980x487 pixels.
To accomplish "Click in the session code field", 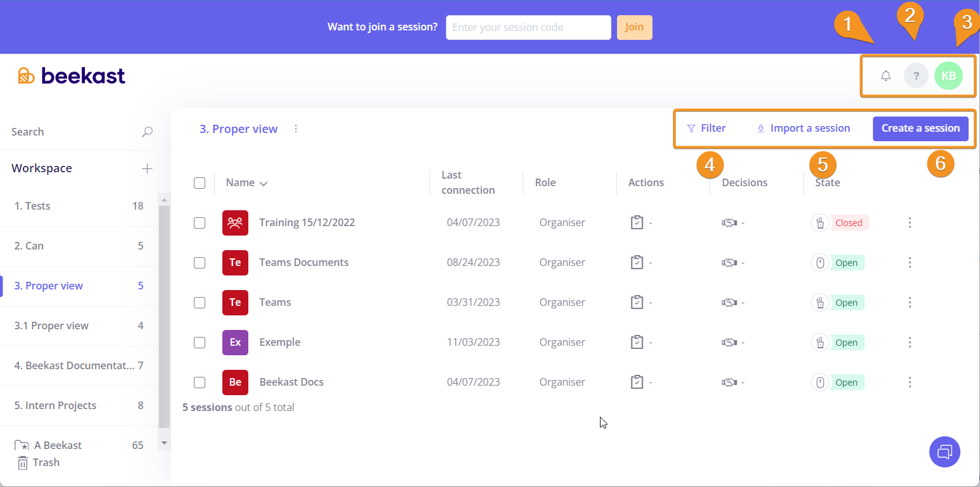I will click(528, 27).
